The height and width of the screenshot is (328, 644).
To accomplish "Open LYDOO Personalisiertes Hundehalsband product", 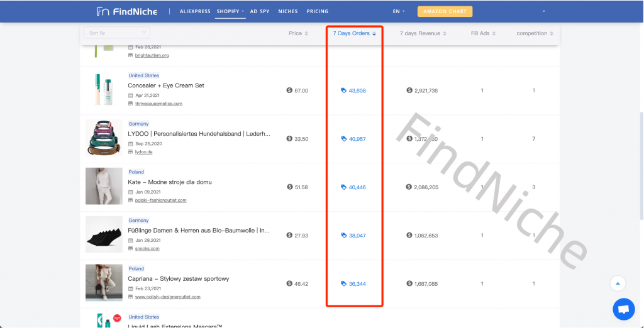I will 199,134.
